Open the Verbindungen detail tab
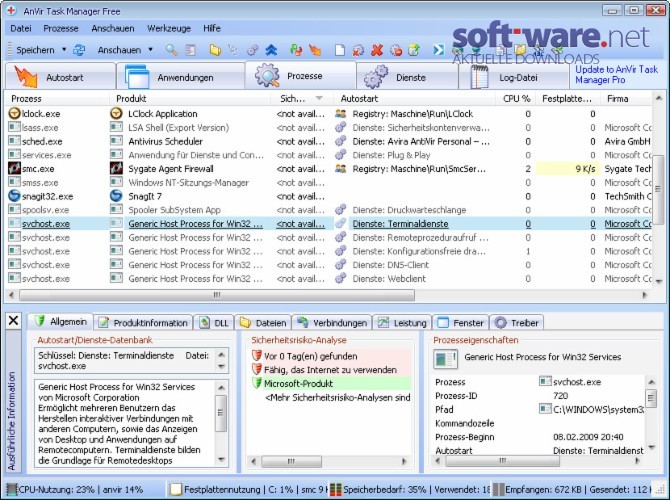670x500 pixels. 332,323
